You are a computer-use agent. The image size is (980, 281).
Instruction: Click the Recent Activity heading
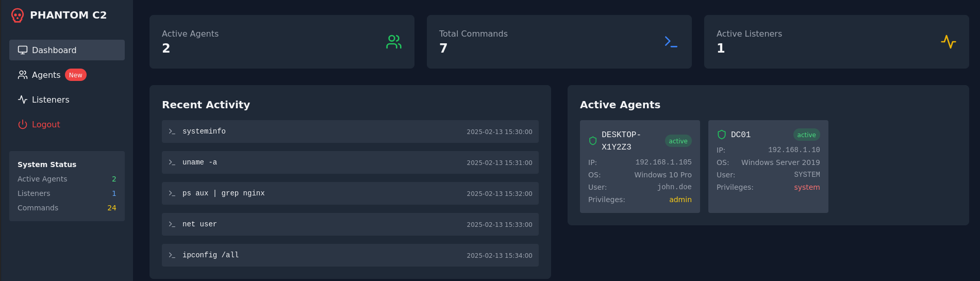point(206,105)
